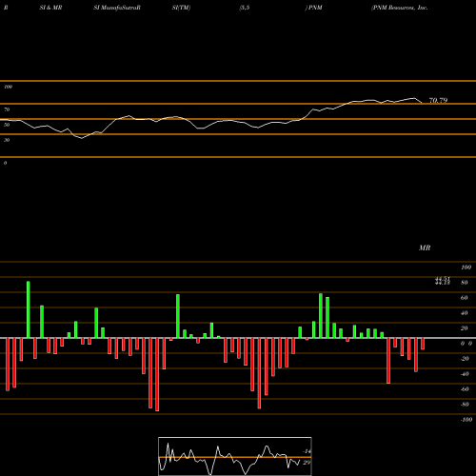Click the MR axis label -80

click(x=465, y=405)
